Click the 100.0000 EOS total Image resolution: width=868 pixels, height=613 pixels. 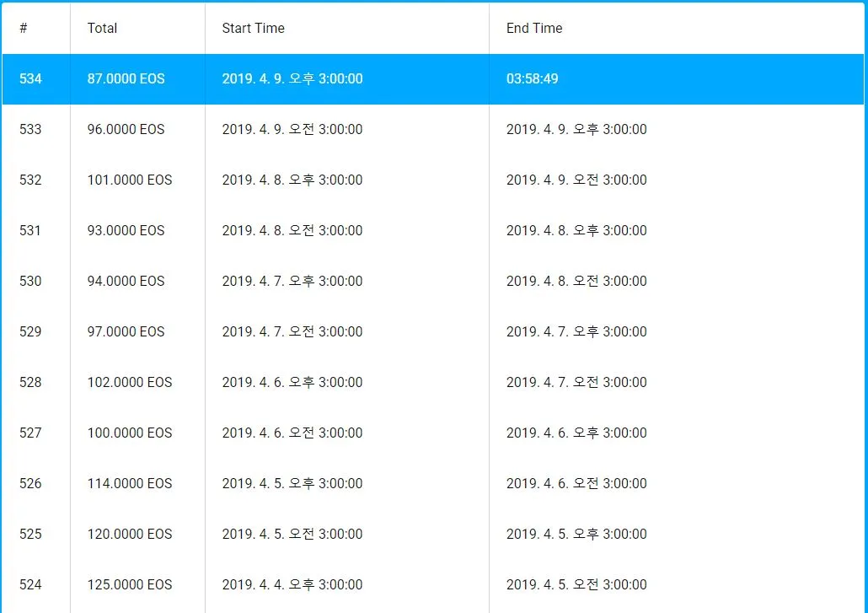click(130, 433)
